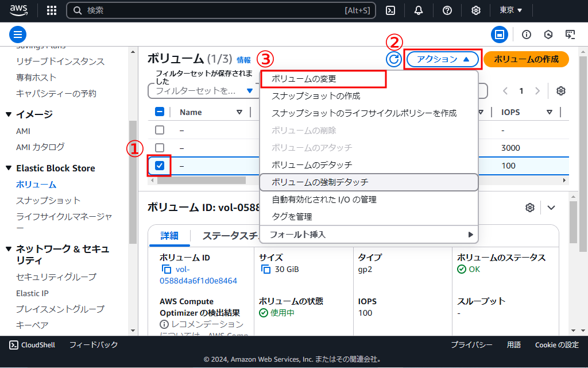
Task: Toggle the hamburger navigation menu
Action: (18, 34)
